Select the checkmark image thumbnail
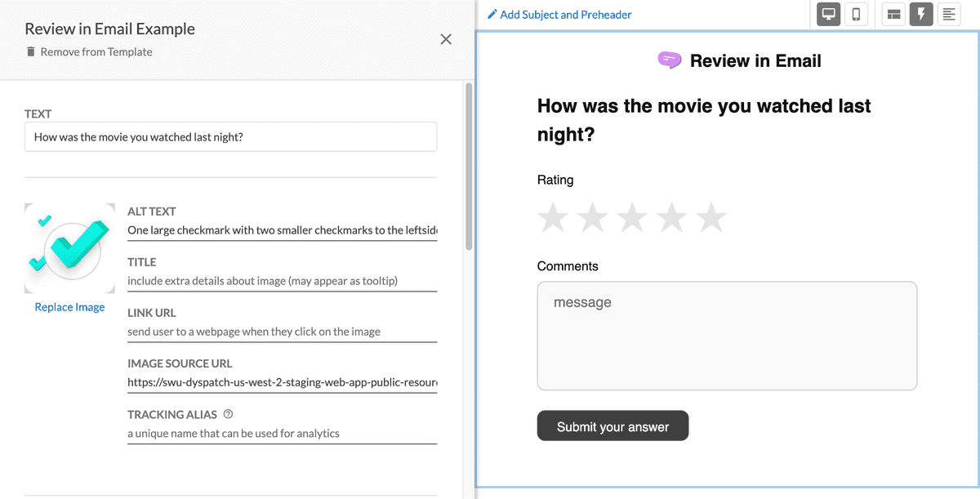The height and width of the screenshot is (499, 980). pyautogui.click(x=69, y=248)
